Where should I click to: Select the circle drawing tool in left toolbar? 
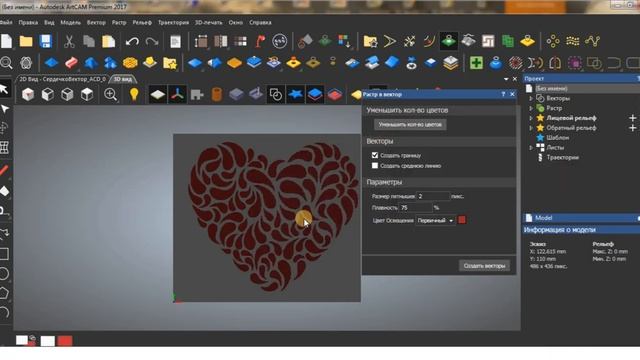4,273
